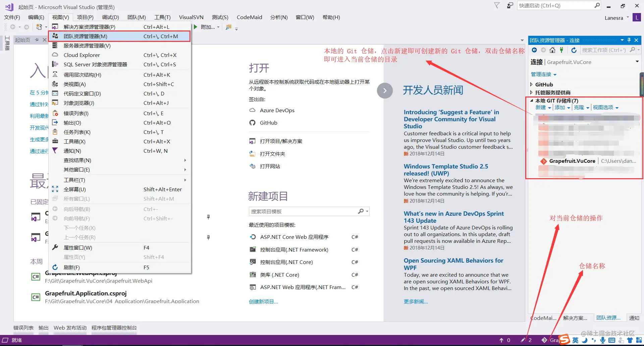Select 团队资源管理器(M) from the View menu
644x346 pixels.
coord(120,36)
